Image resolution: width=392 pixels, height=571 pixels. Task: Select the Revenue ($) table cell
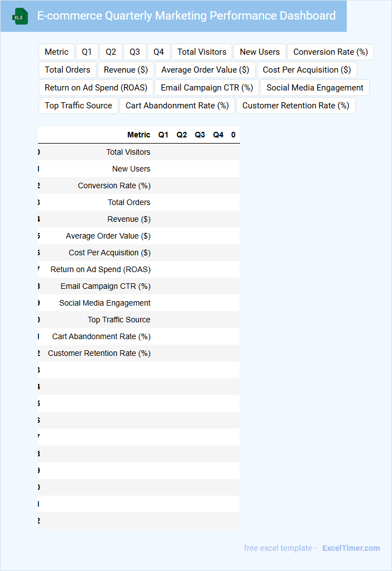coord(129,219)
